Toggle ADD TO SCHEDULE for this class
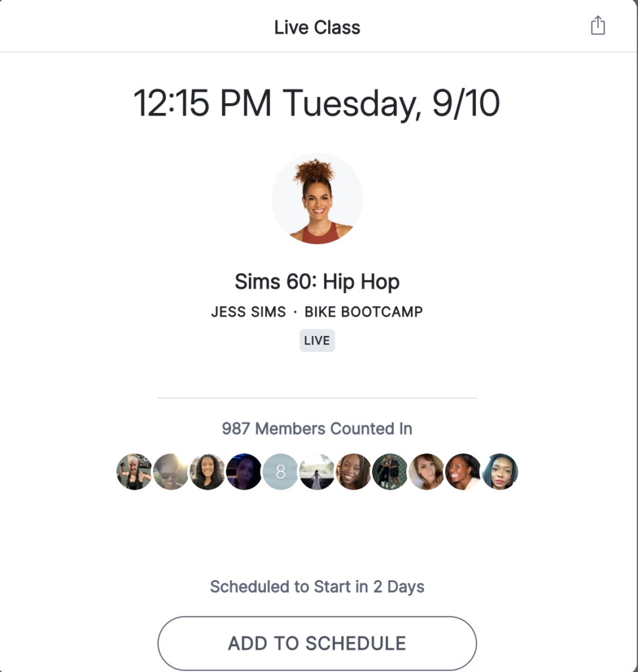This screenshot has height=672, width=638. click(x=317, y=643)
